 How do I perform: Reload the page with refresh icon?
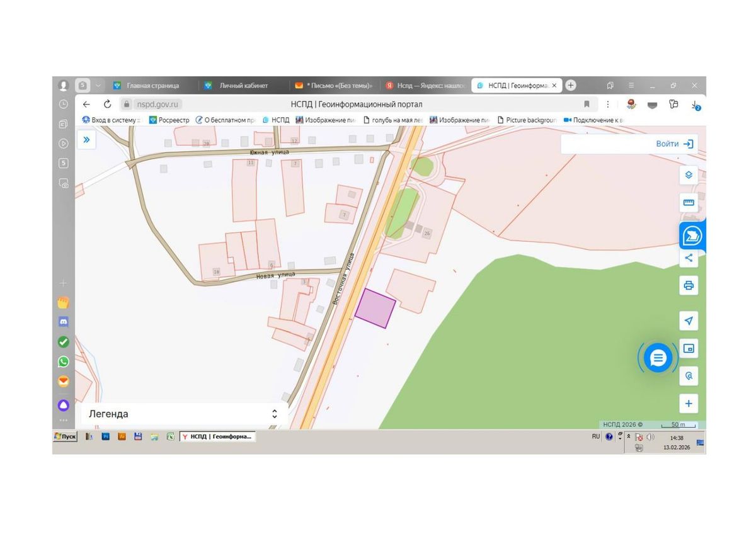(107, 104)
